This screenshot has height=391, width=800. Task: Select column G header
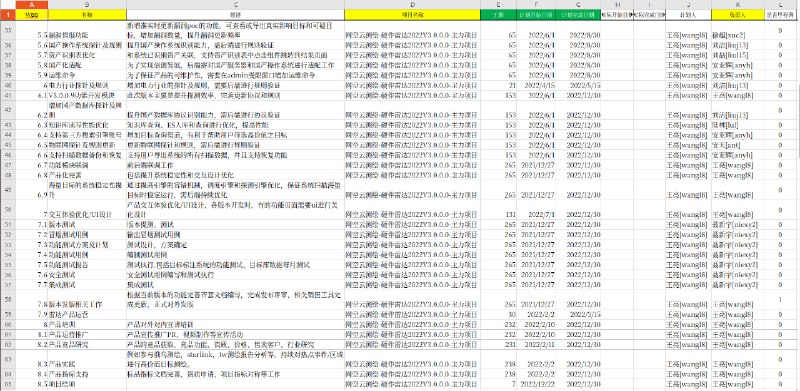[578, 5]
